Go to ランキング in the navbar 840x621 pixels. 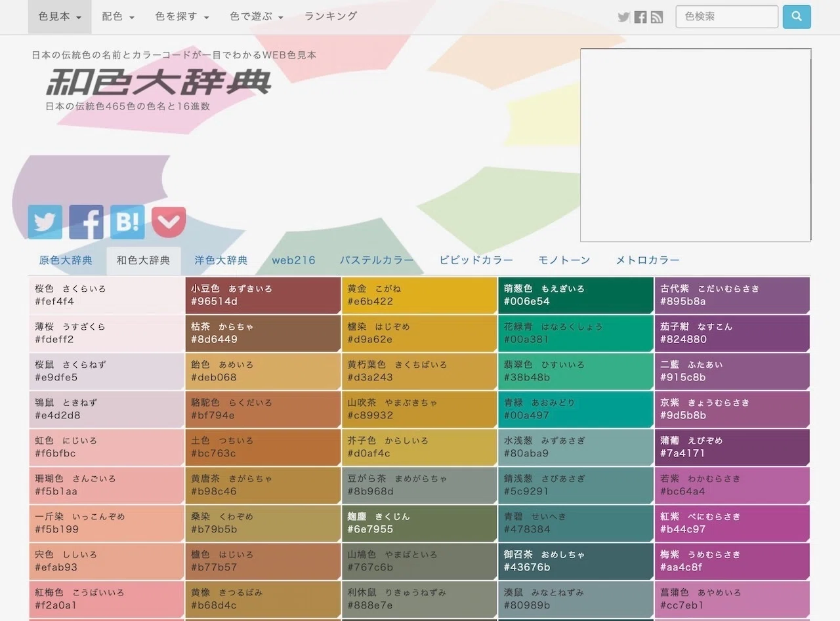point(331,16)
